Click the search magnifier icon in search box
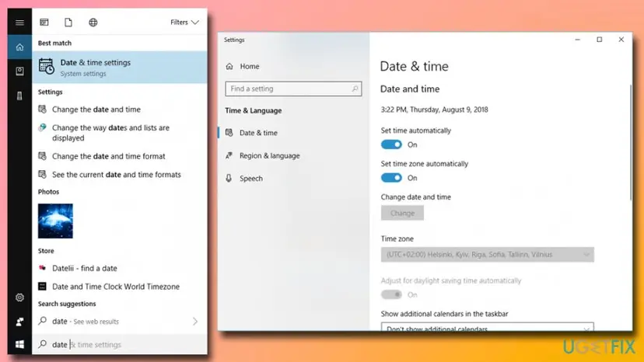Viewport: 644px width, 362px height. coord(42,344)
